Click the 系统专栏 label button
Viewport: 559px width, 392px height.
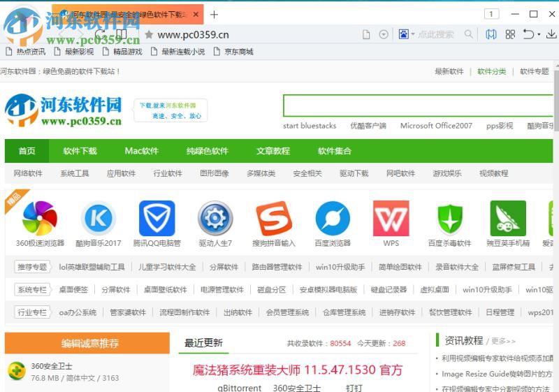(32, 290)
